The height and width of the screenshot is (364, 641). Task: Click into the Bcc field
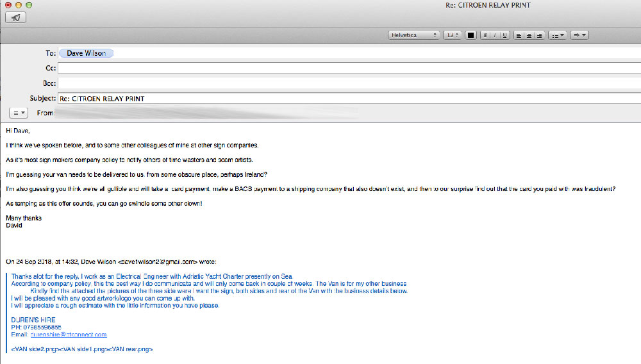coord(346,83)
